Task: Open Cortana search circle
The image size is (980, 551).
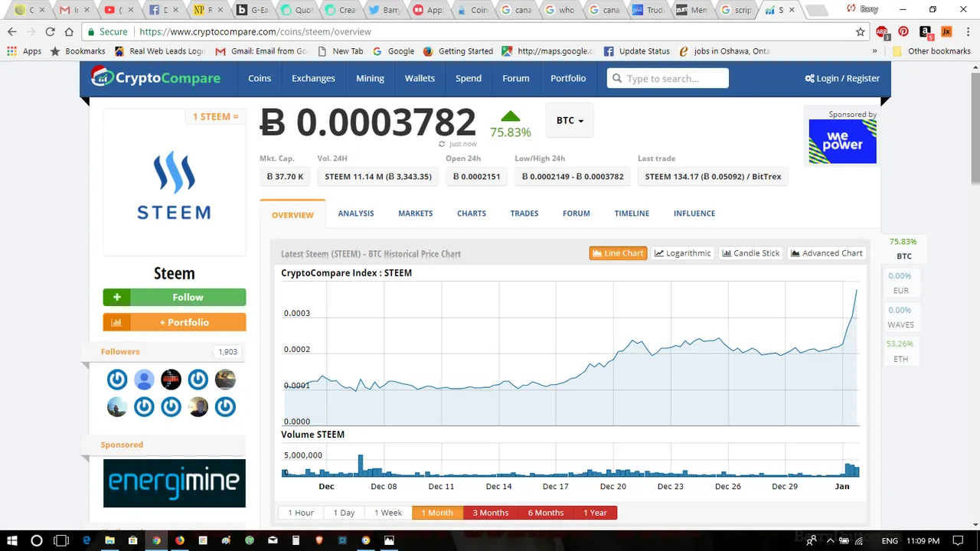Action: click(36, 540)
